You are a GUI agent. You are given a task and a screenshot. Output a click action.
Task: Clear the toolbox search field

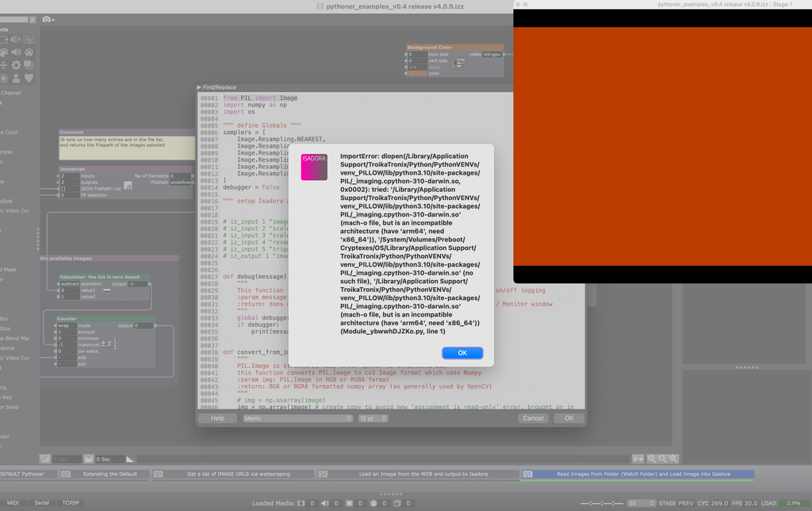click(33, 20)
